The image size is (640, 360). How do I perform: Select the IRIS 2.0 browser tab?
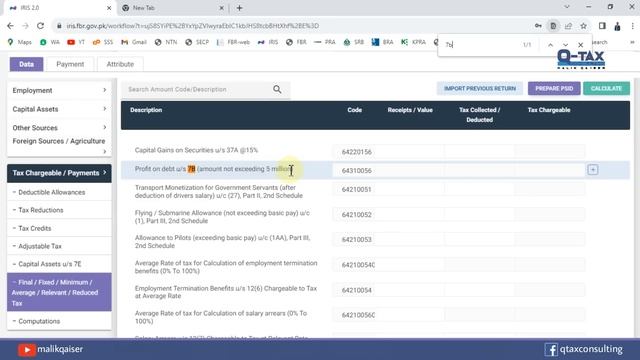pos(59,8)
